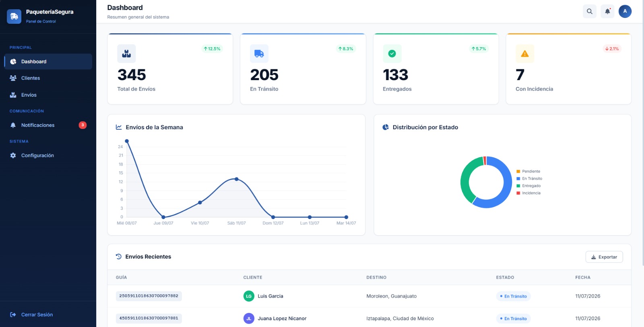Image resolution: width=644 pixels, height=327 pixels.
Task: Click the Vie 10/07 data point on chart
Action: click(200, 203)
